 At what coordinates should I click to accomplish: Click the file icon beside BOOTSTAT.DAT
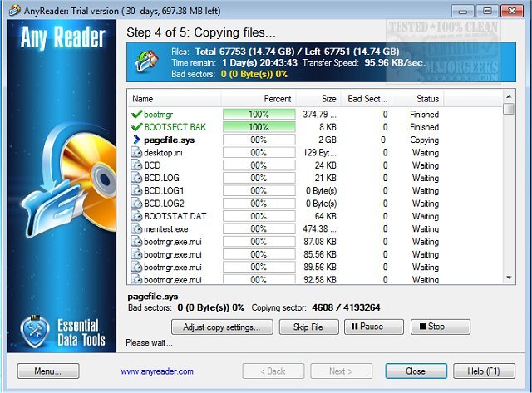136,216
